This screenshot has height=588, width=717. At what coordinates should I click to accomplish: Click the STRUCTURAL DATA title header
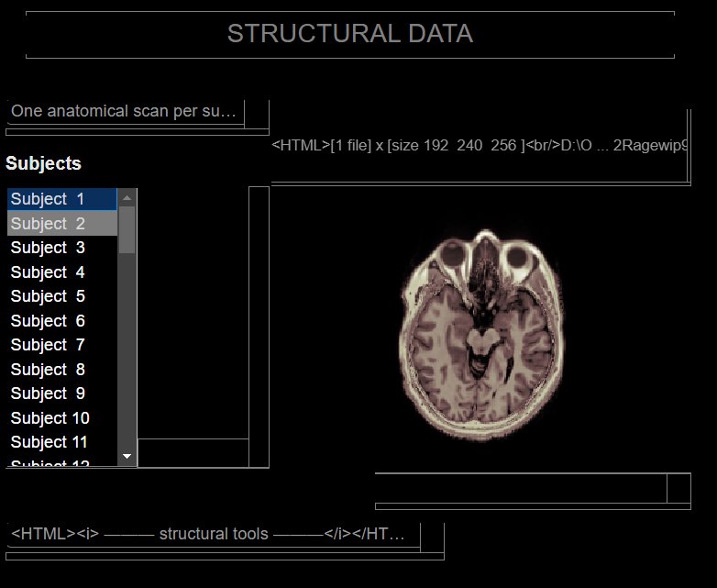pyautogui.click(x=349, y=34)
